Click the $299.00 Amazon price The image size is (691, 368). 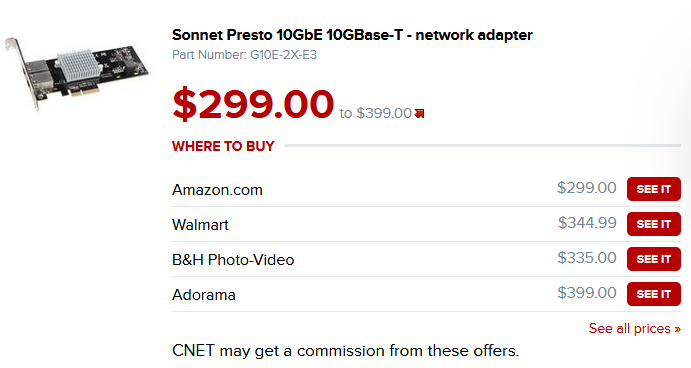[x=587, y=188]
